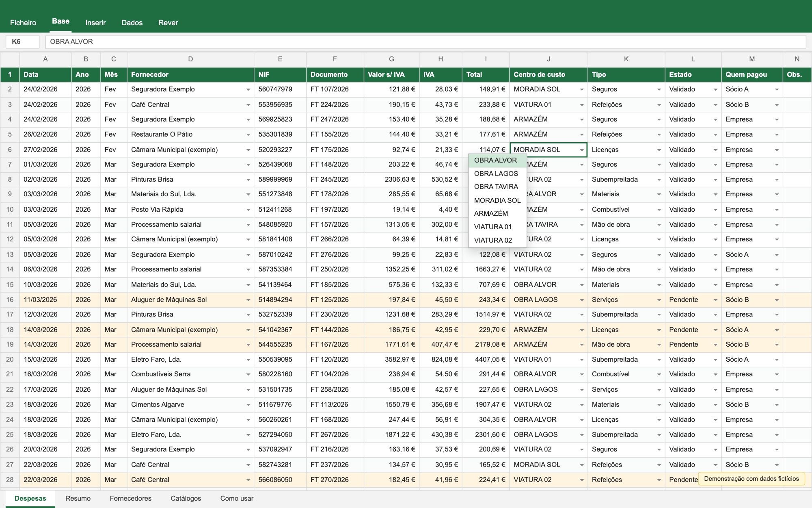Pick ARMAZÉM in the open dropdown list
The height and width of the screenshot is (508, 812).
click(x=497, y=213)
